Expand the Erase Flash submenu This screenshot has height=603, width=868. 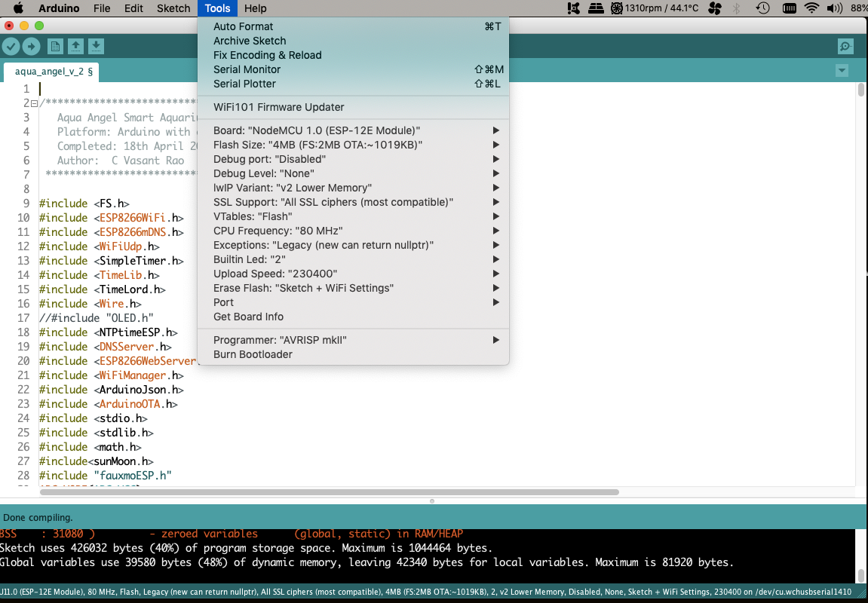point(353,289)
